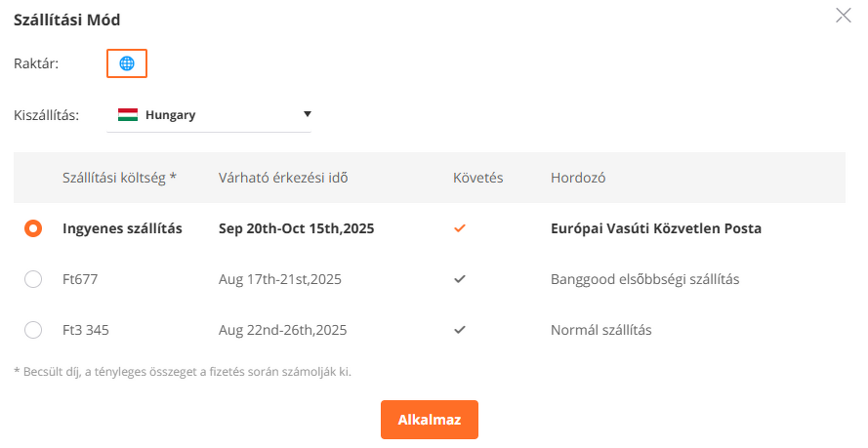Close the Szállítási Mód dialog
Image resolution: width=868 pixels, height=448 pixels.
843,16
